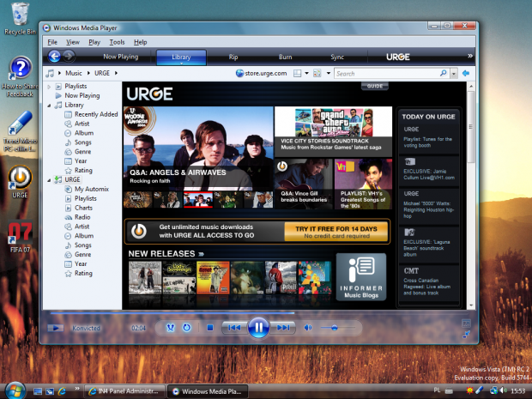Viewport: 532px width, 399px height.
Task: Open the Informer Music Blogs link
Action: pos(360,277)
